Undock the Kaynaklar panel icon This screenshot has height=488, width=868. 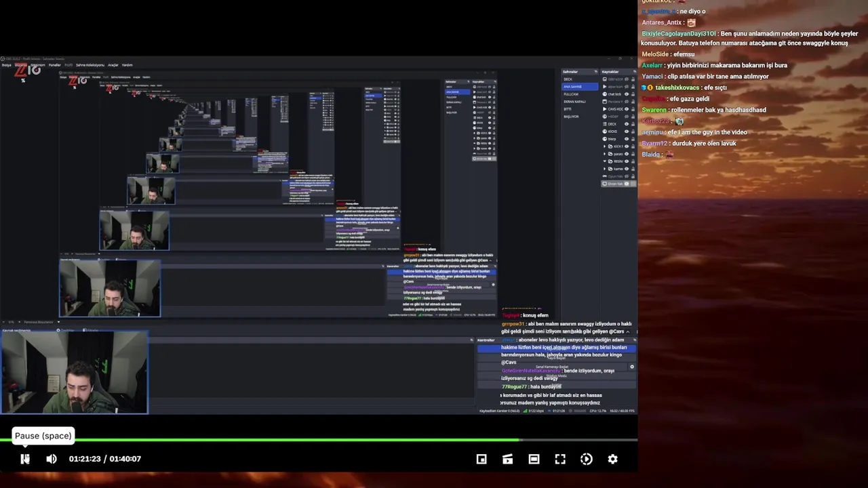pos(635,72)
